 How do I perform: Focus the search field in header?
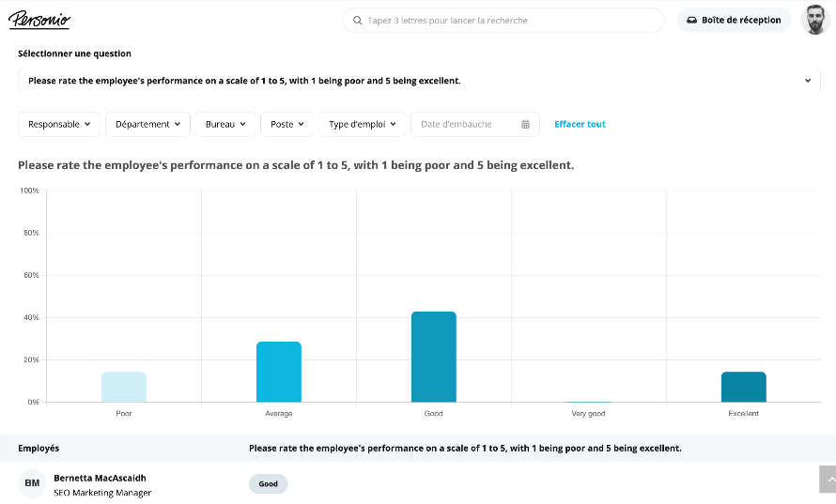click(503, 21)
